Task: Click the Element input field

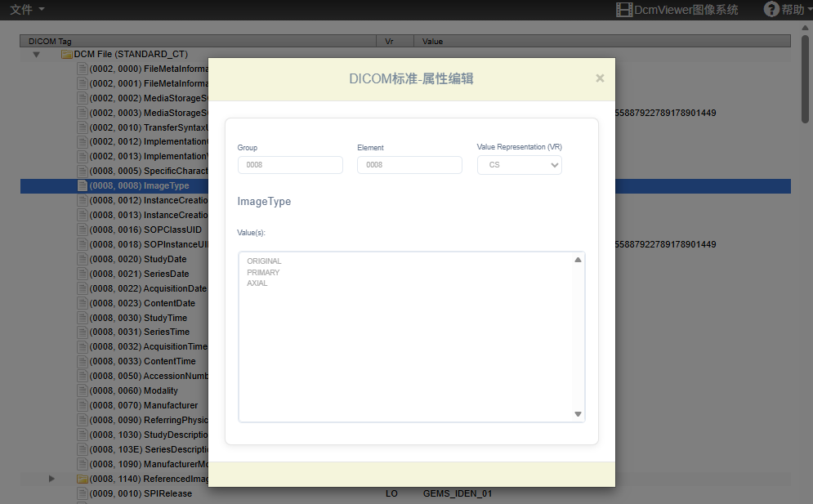Action: (409, 165)
